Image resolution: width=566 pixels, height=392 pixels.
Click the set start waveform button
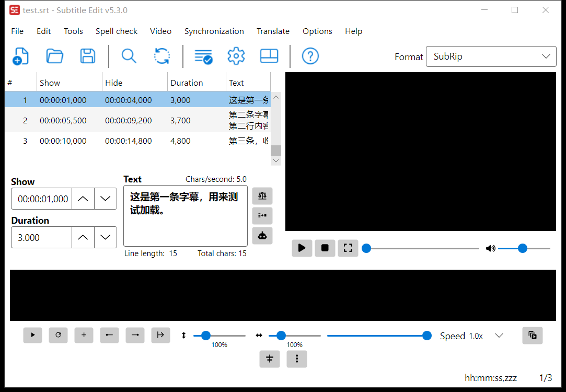[x=109, y=336]
